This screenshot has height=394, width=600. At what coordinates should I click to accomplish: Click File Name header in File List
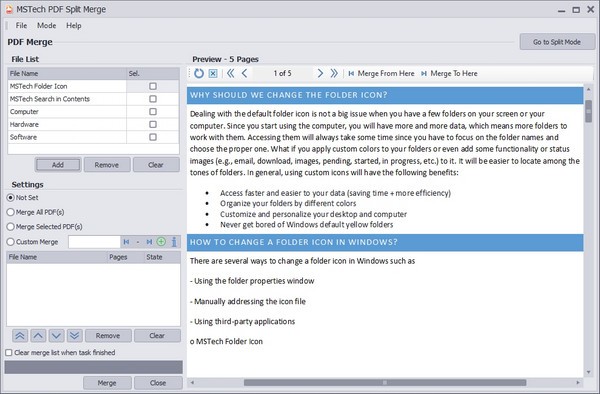click(x=67, y=73)
